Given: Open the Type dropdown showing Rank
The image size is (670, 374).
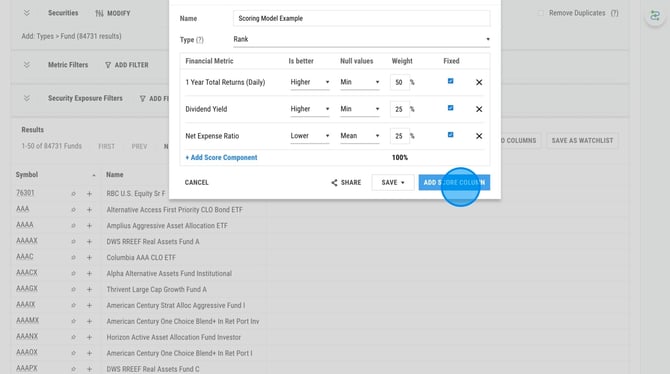Looking at the screenshot, I should 361,39.
